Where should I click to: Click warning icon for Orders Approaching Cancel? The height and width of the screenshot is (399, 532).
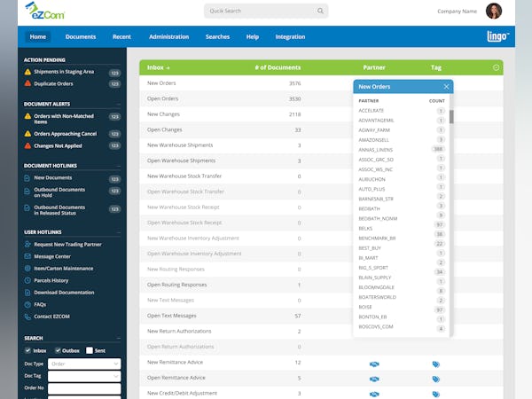click(x=27, y=134)
